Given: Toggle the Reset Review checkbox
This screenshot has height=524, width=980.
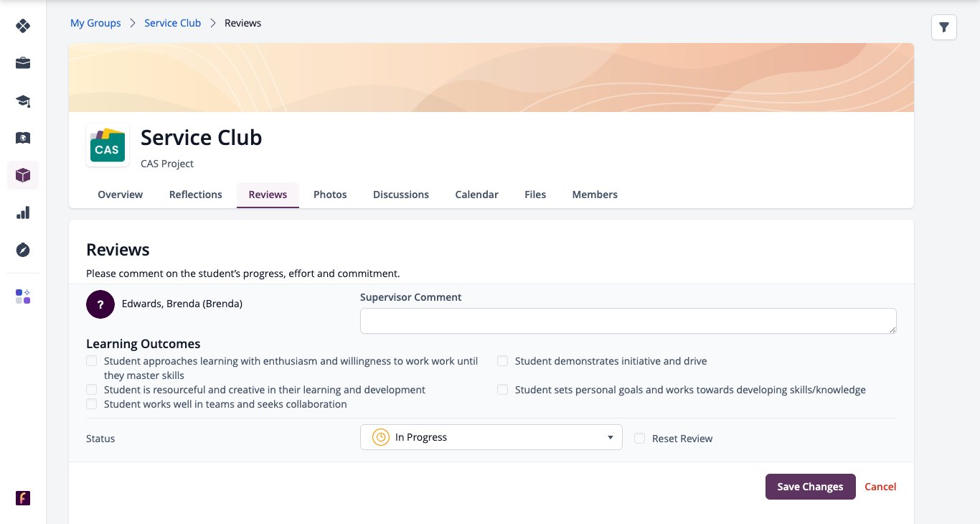Looking at the screenshot, I should point(639,439).
